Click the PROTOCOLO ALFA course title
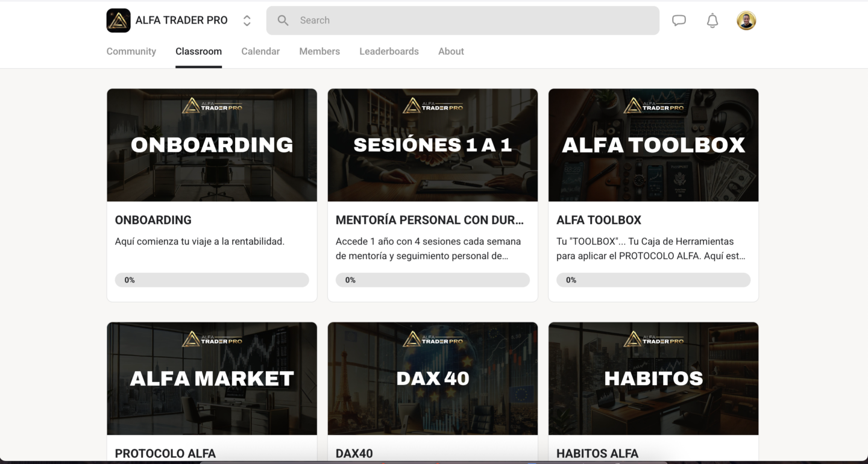This screenshot has height=464, width=868. 165,454
